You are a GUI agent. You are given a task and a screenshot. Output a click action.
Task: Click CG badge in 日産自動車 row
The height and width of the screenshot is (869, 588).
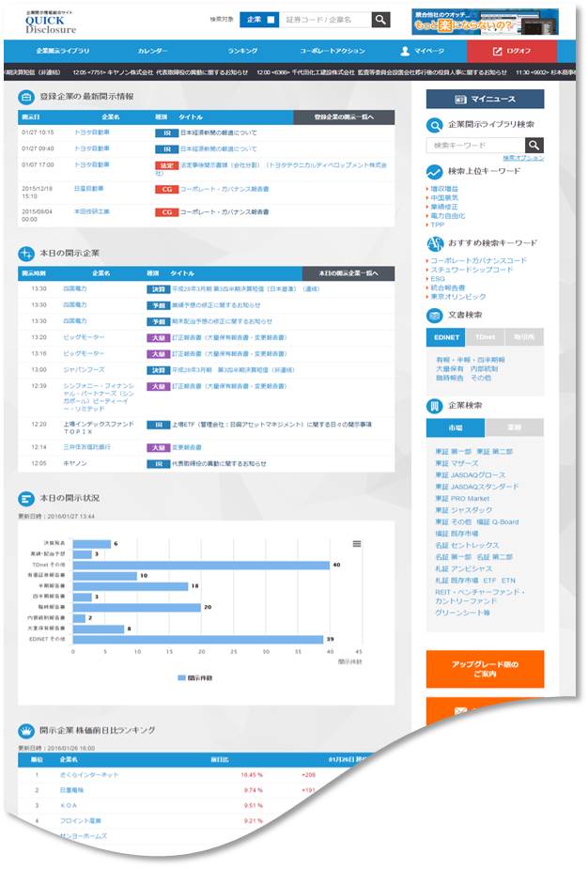pyautogui.click(x=167, y=189)
